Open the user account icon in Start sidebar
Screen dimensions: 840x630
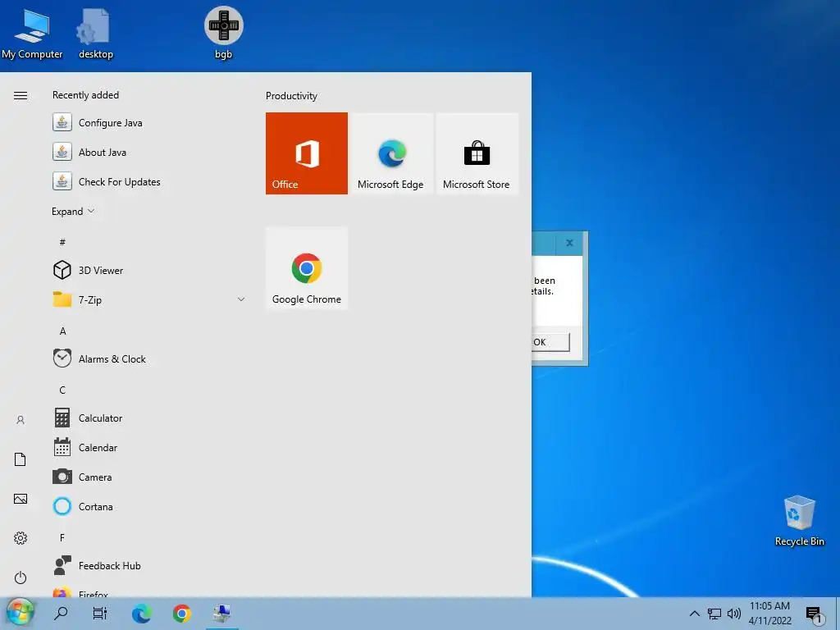21,420
